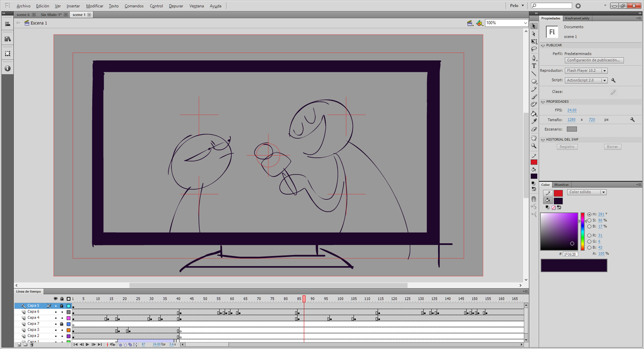Select the Capa 2 layer row

[43, 336]
